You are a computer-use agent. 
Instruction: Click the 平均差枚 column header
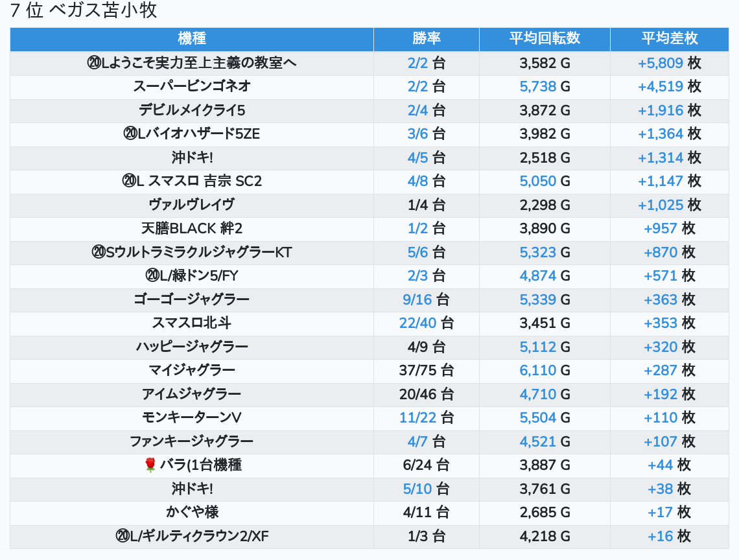click(669, 39)
